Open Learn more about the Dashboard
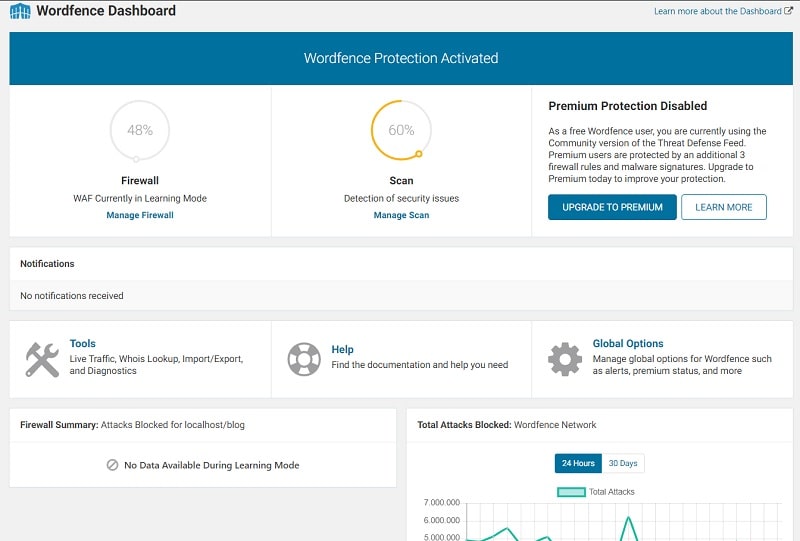 pyautogui.click(x=716, y=12)
